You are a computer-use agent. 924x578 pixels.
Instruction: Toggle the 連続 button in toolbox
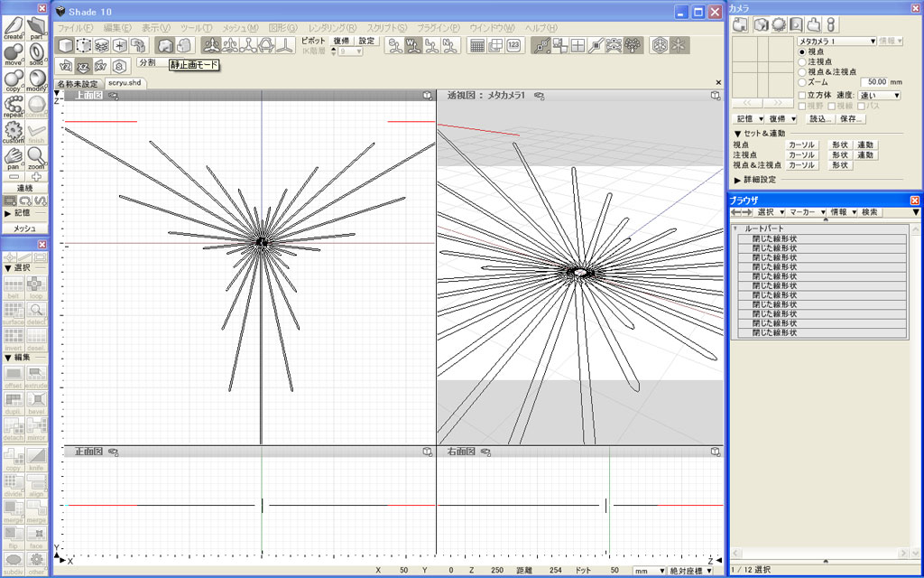24,188
